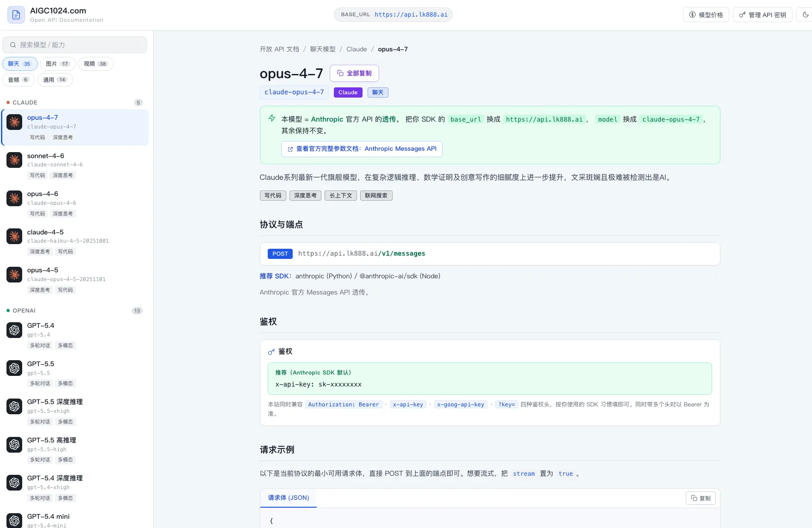Viewport: 812px width, 528px height.
Task: Click the POST method badge
Action: (280, 254)
